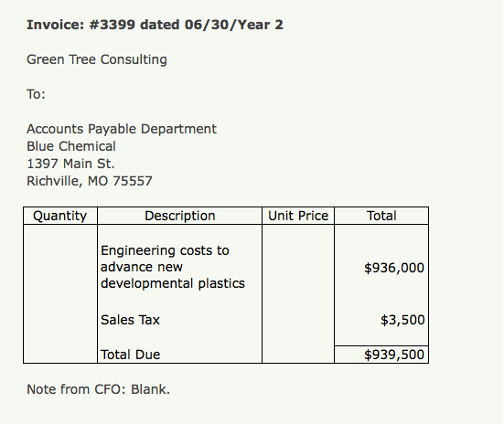This screenshot has width=504, height=424.
Task: Click the Quantity column header
Action: pos(60,216)
